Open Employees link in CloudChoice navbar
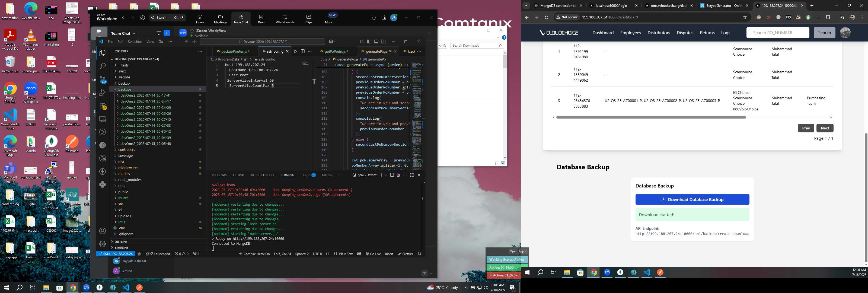The width and height of the screenshot is (868, 293). 630,33
